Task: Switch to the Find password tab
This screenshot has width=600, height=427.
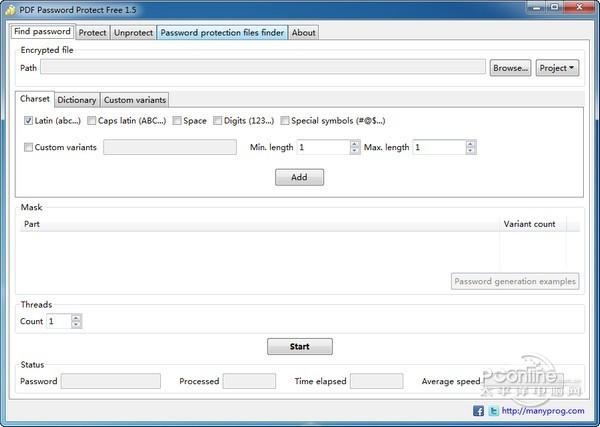Action: pos(42,32)
